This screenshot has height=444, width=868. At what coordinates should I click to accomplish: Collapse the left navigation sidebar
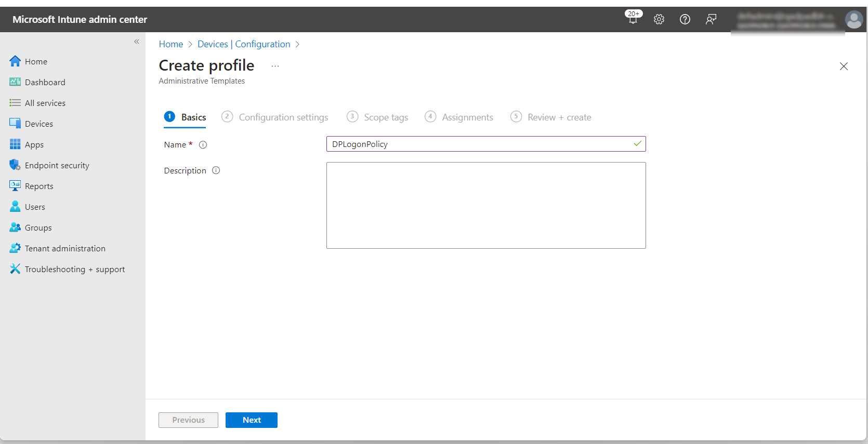click(137, 42)
